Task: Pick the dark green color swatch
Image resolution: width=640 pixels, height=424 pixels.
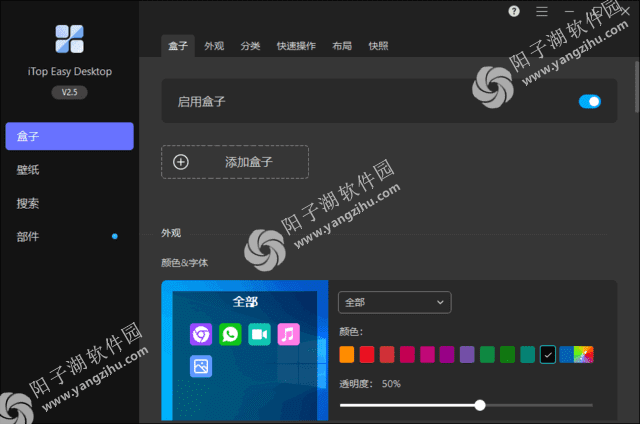Action: coord(507,354)
